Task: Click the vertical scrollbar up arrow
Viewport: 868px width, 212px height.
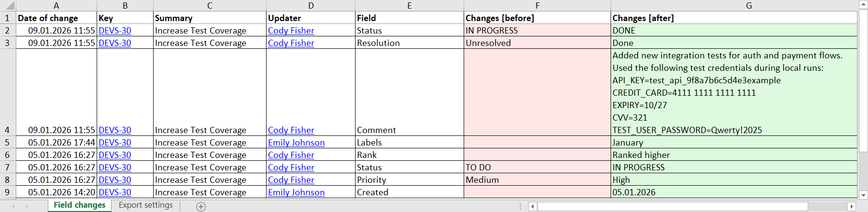Action: point(863,4)
